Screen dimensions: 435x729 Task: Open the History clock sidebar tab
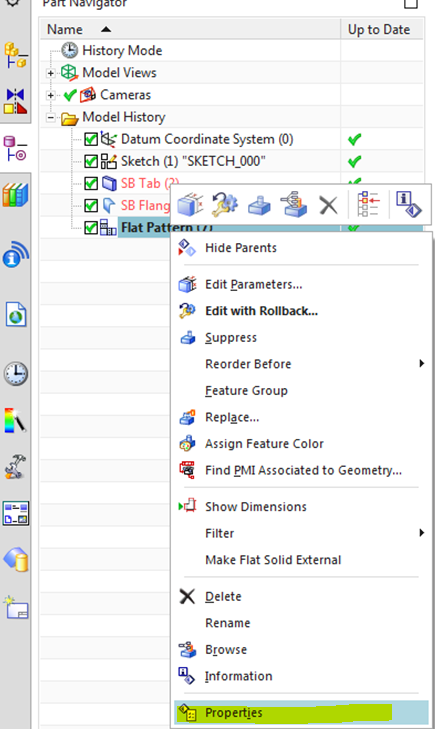pos(15,374)
